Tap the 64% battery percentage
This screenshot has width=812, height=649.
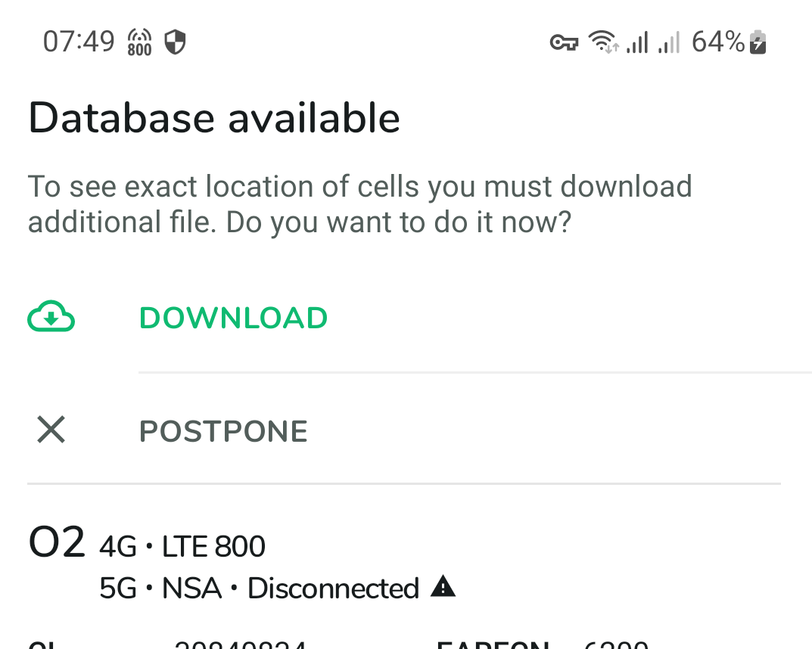(x=717, y=42)
